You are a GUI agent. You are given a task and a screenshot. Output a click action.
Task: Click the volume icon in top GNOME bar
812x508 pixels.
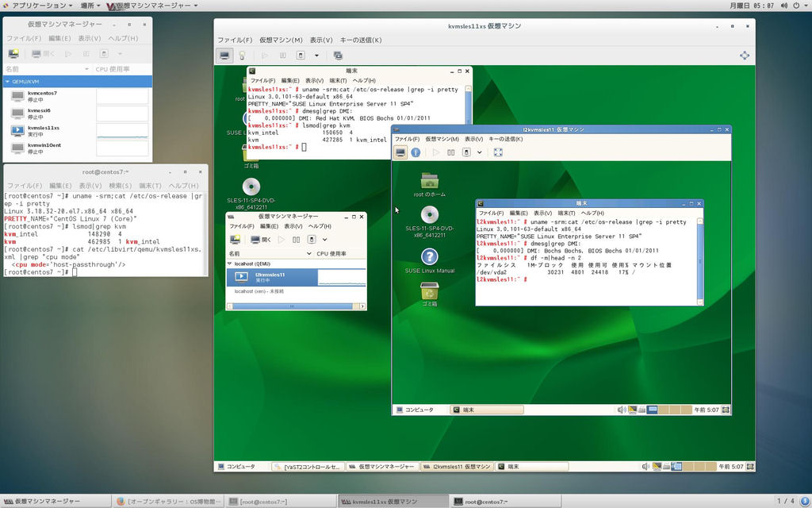pyautogui.click(x=783, y=6)
